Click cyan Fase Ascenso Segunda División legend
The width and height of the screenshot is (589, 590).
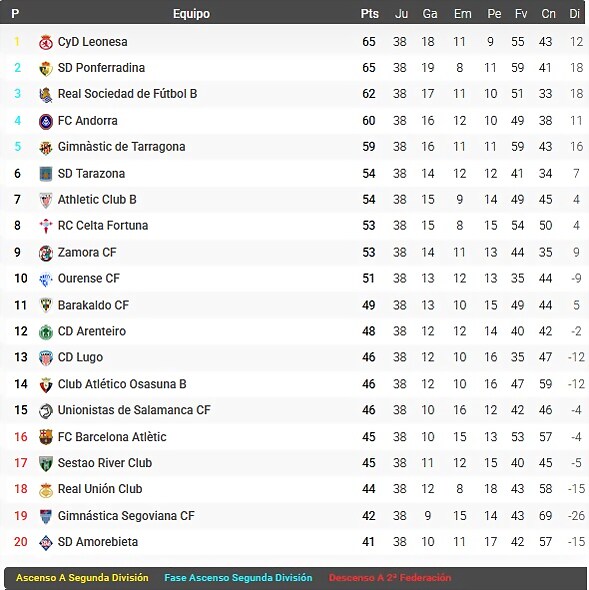[x=238, y=578]
